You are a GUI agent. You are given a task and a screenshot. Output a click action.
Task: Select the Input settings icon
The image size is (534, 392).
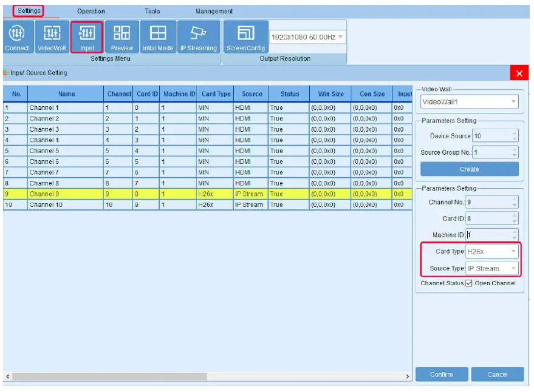point(87,37)
